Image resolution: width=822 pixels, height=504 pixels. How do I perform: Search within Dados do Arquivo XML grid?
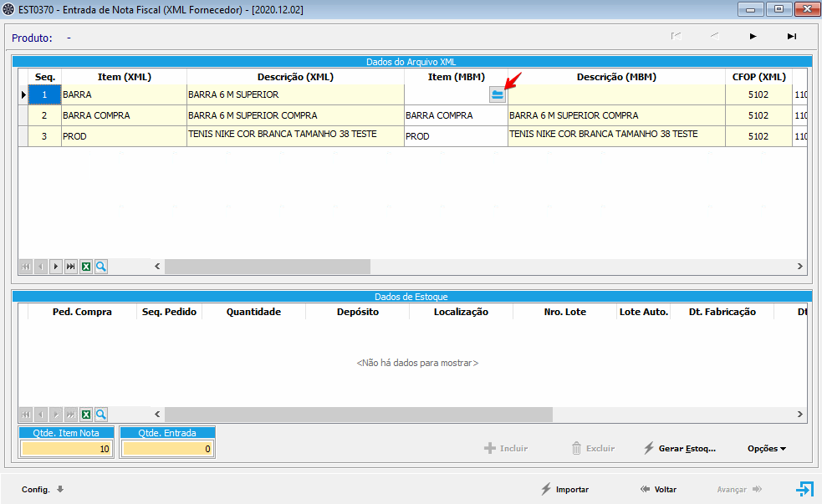[101, 267]
